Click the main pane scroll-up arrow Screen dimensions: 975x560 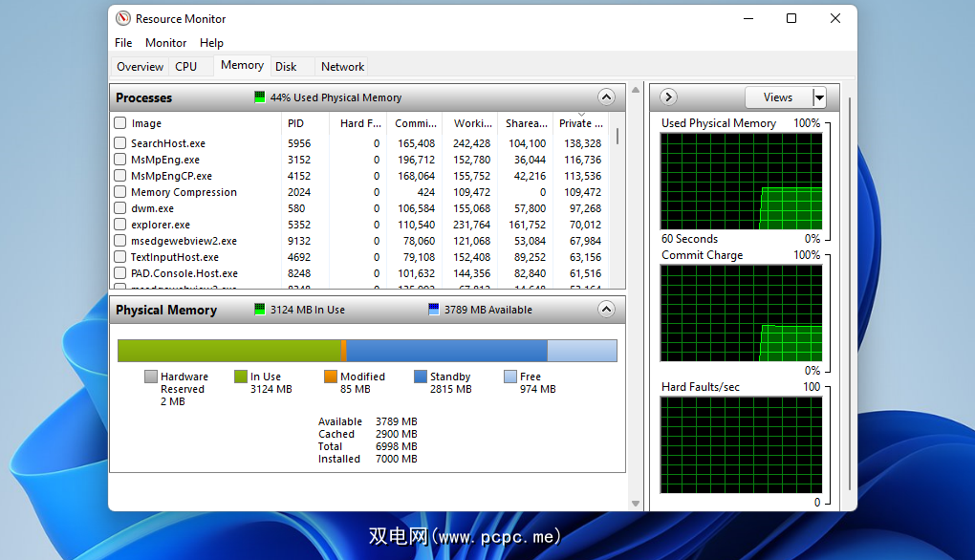(636, 90)
